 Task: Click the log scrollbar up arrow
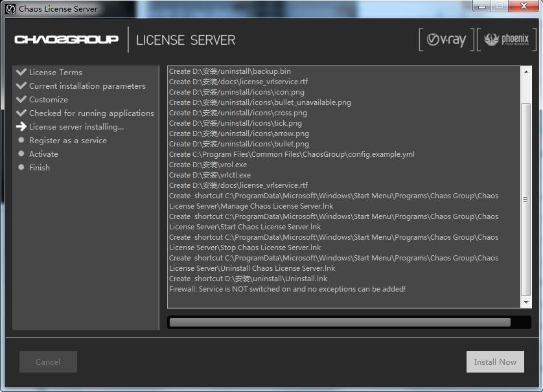[526, 72]
